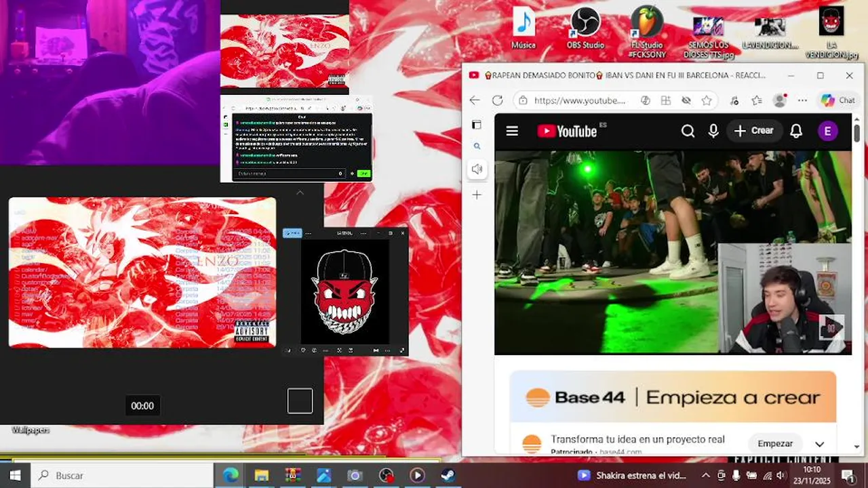868x488 pixels.
Task: Open the YouTube account avatar E
Action: (827, 131)
